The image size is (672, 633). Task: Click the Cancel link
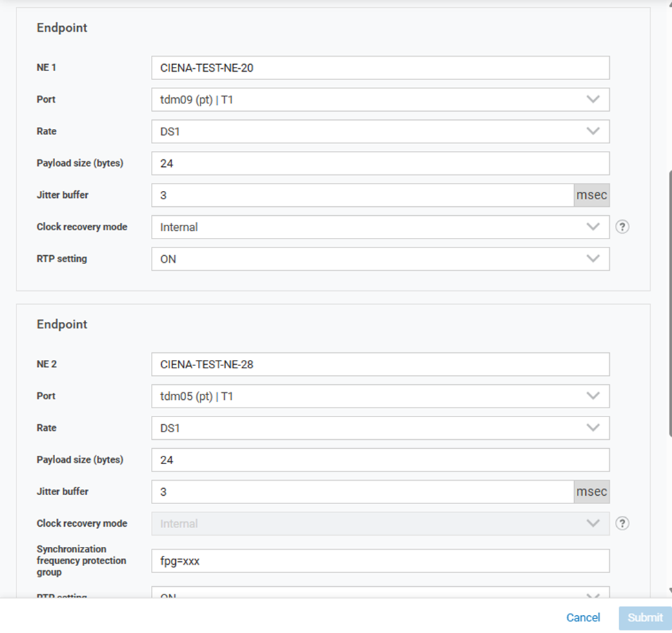coord(583,618)
